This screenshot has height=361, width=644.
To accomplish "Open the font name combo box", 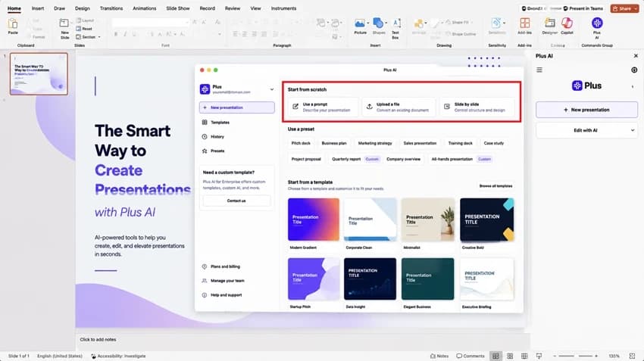I will pyautogui.click(x=151, y=22).
